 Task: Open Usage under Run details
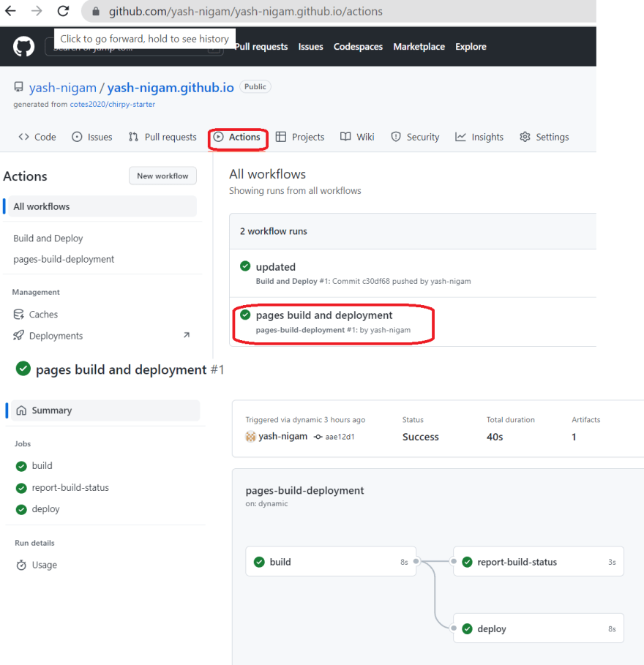tap(44, 565)
